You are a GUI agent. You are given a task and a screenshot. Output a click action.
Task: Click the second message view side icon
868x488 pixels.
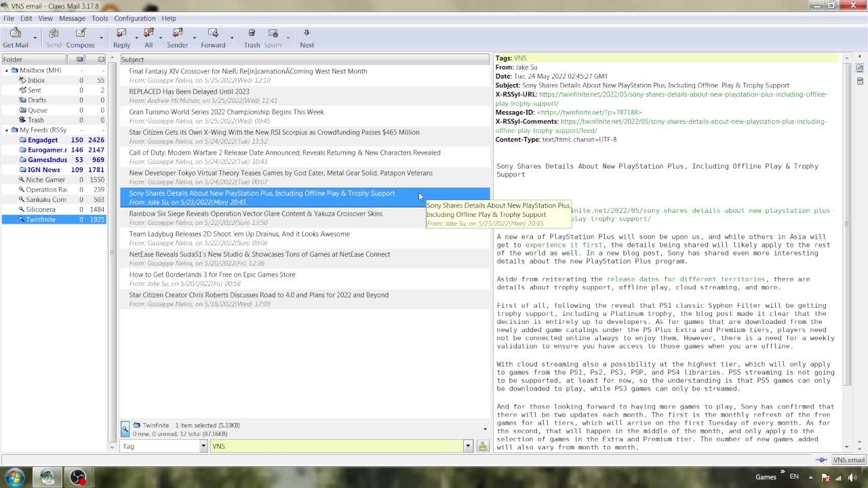860,79
